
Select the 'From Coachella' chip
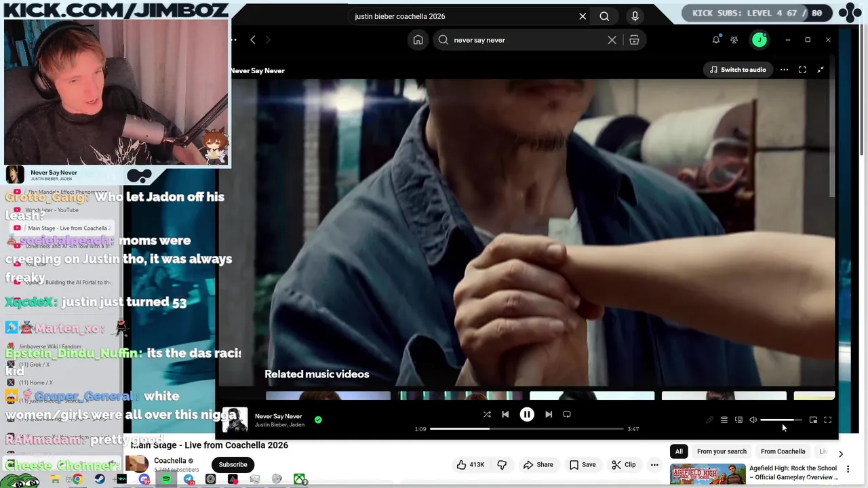tap(783, 451)
